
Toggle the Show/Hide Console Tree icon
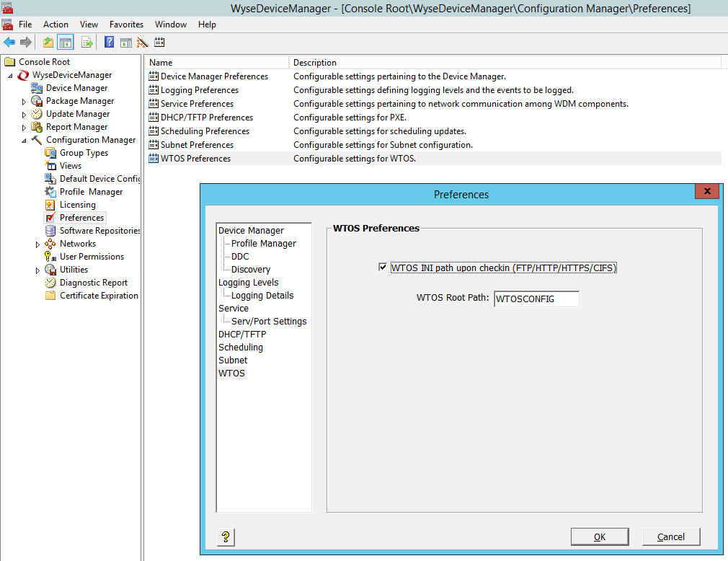(66, 43)
